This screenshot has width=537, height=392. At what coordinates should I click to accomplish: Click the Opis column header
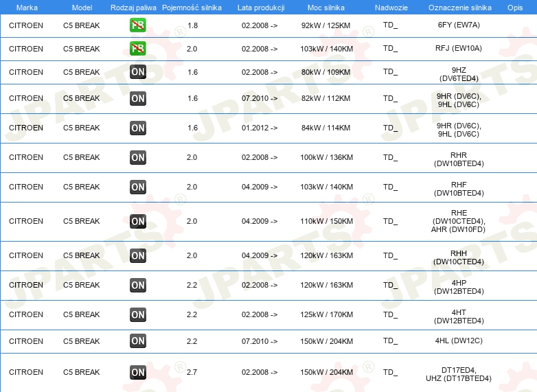pyautogui.click(x=515, y=8)
